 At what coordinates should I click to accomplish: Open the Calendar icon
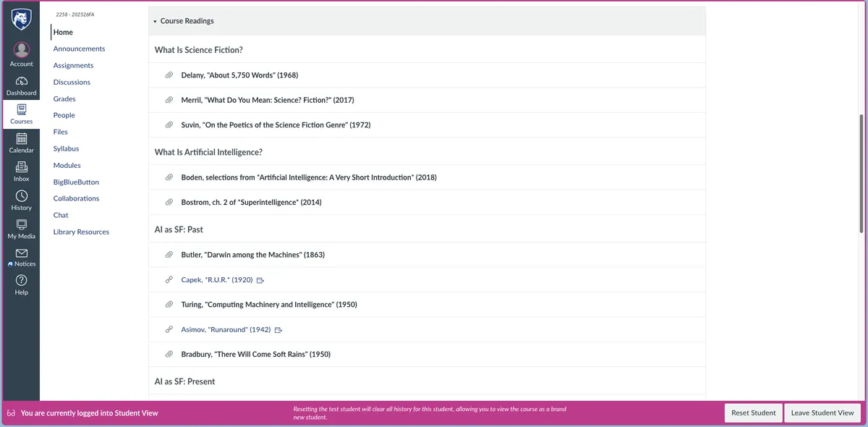coord(21,142)
